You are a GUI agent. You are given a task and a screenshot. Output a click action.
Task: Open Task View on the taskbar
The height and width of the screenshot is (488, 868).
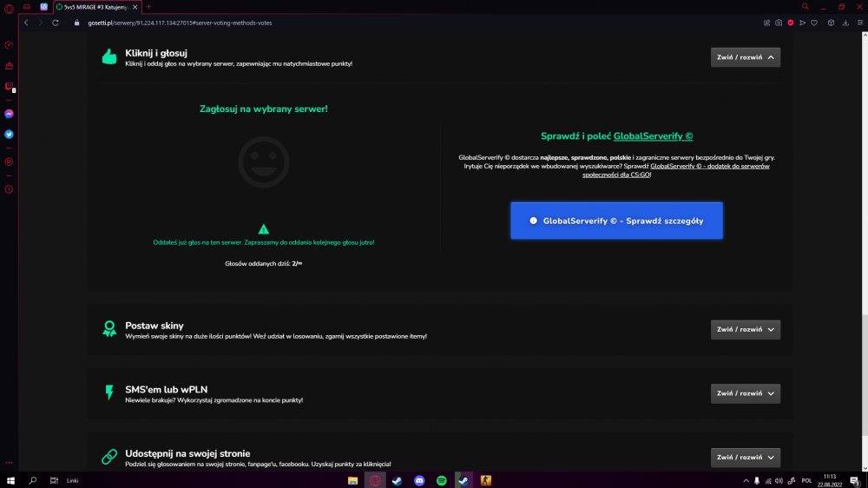point(54,480)
